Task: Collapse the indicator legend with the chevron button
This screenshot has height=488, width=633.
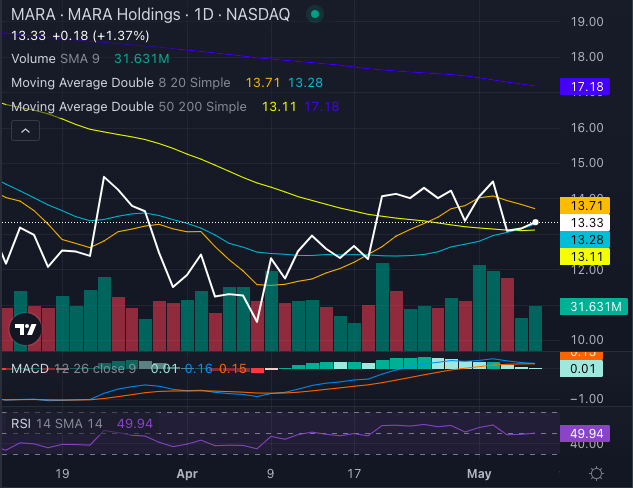Action: 25,130
